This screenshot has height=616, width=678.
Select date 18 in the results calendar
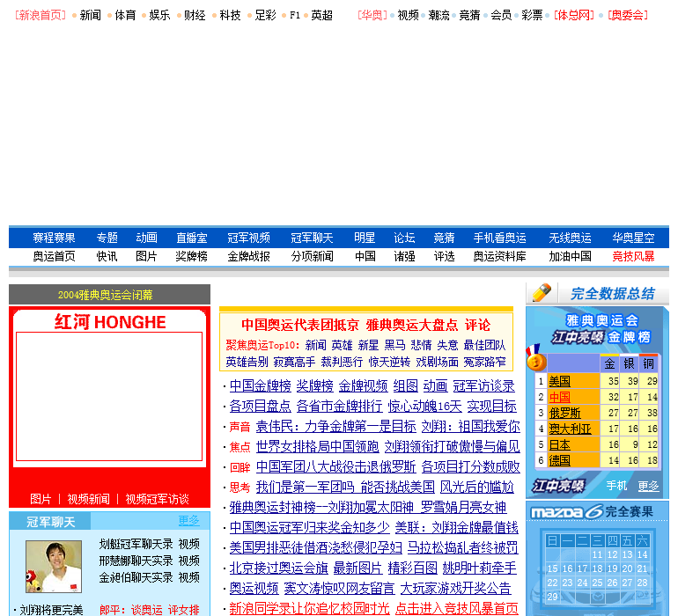(x=597, y=568)
